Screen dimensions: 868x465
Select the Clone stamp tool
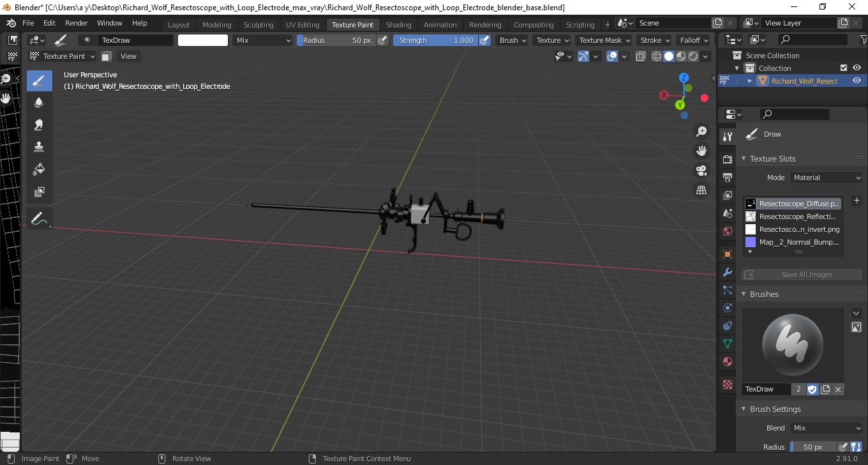[x=39, y=147]
